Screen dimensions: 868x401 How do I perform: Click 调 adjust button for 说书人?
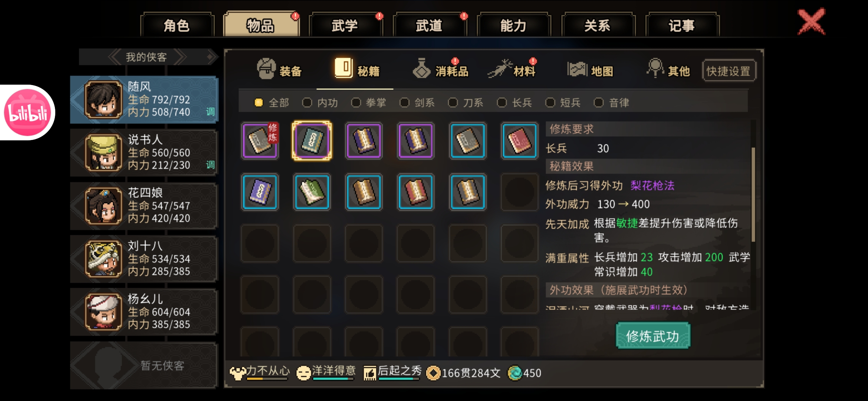[210, 164]
